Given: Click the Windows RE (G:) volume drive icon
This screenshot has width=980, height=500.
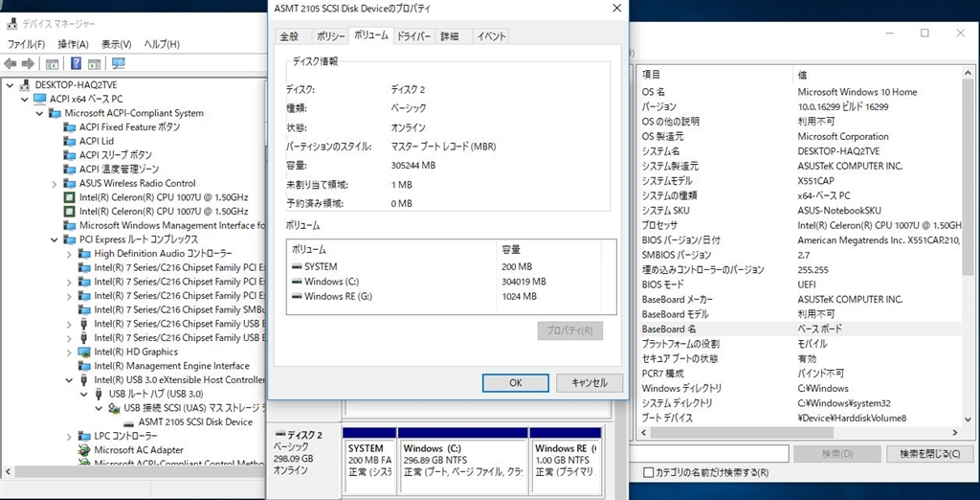Looking at the screenshot, I should tap(297, 297).
